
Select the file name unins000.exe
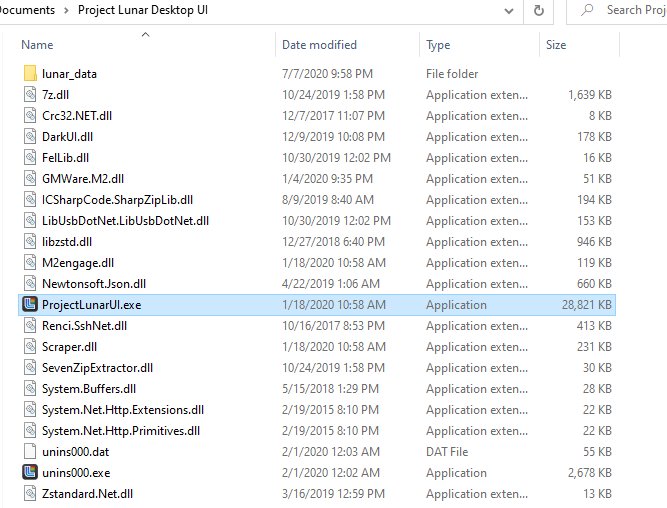pos(76,473)
